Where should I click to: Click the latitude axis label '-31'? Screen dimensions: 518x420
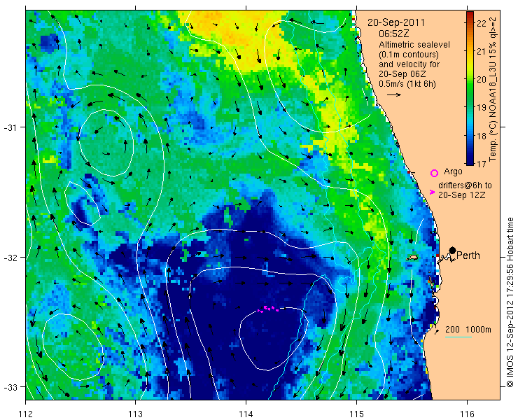point(10,127)
